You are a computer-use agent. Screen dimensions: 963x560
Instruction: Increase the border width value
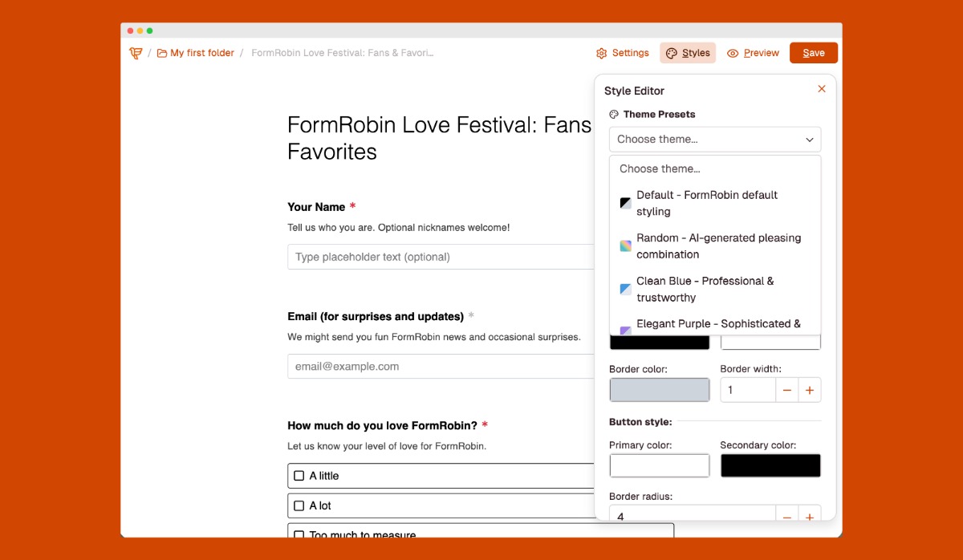tap(809, 391)
